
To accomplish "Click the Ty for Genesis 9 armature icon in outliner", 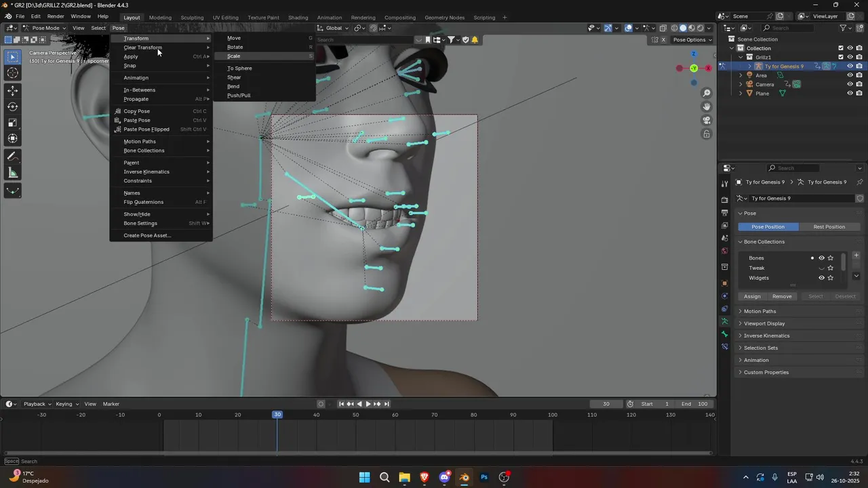I will click(758, 66).
